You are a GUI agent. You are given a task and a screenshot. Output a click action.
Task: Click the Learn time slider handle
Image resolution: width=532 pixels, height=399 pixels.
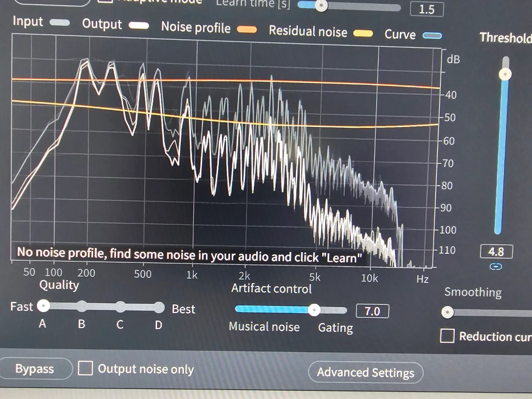click(x=321, y=5)
